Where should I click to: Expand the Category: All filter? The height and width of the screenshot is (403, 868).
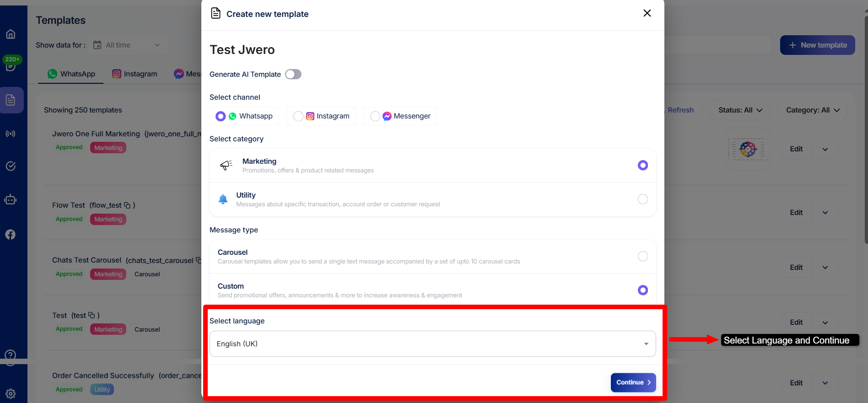[812, 110]
